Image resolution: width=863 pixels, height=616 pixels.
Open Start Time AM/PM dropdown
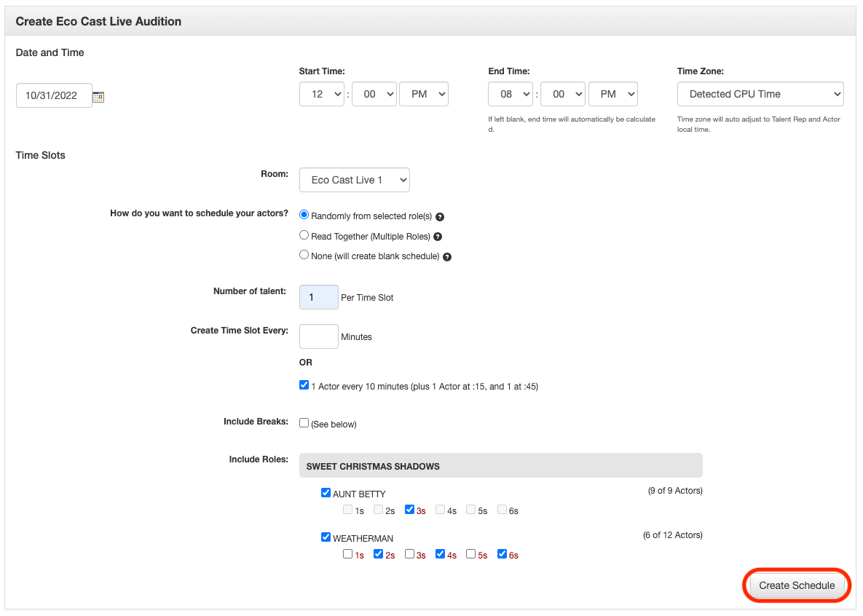click(x=424, y=94)
